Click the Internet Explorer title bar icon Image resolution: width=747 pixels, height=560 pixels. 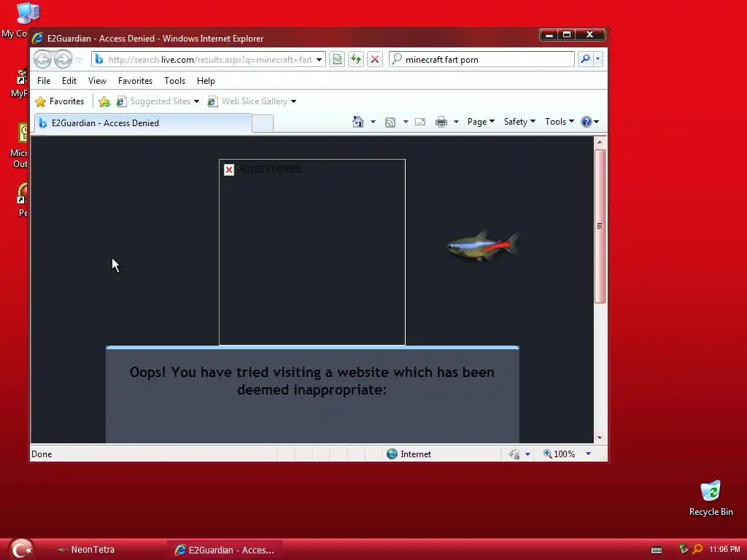[38, 39]
